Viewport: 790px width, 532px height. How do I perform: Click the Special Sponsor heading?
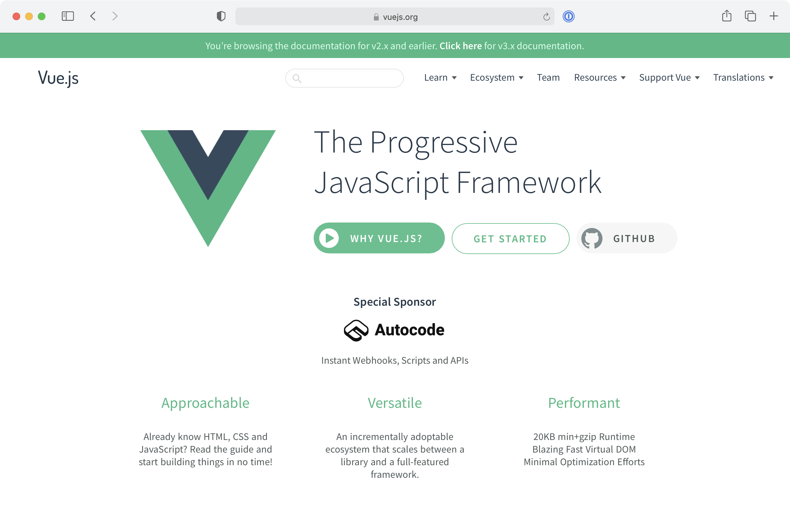click(x=395, y=302)
